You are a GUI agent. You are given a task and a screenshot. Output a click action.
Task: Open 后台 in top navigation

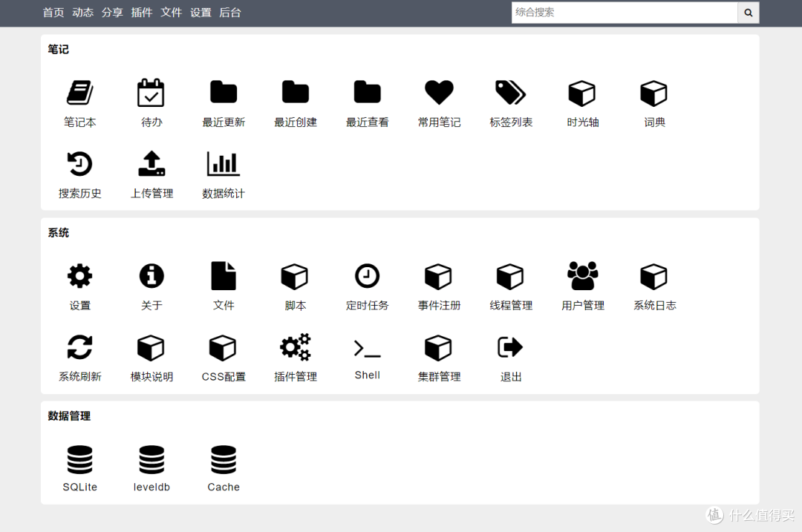point(230,13)
